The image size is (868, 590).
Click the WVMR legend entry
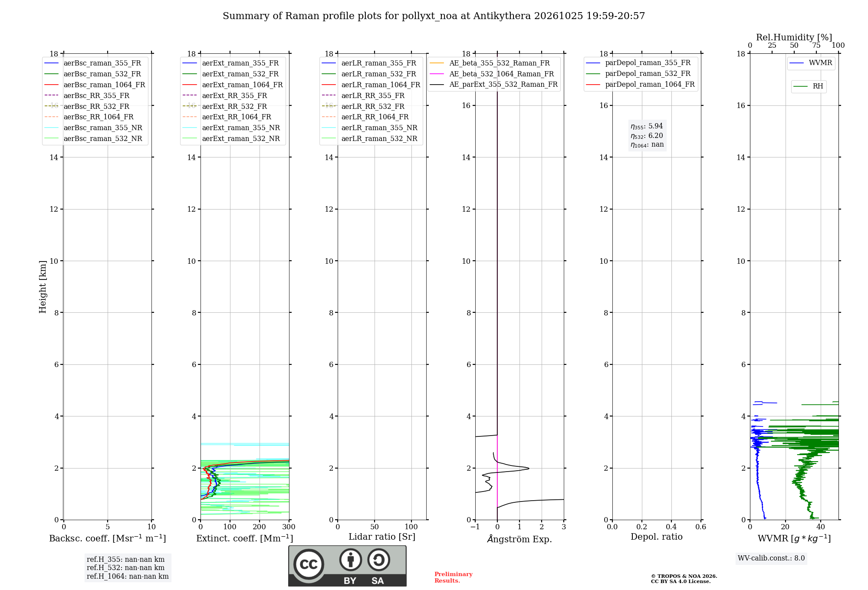811,63
